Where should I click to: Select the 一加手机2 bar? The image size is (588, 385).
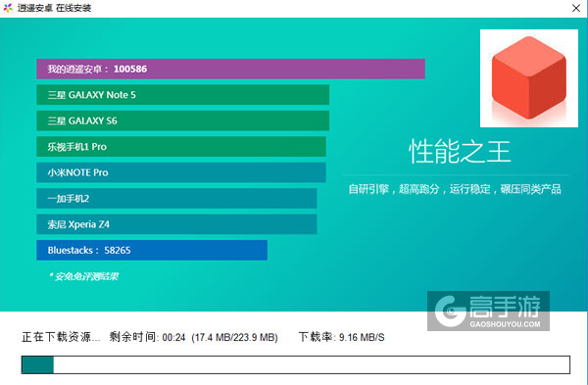(176, 198)
